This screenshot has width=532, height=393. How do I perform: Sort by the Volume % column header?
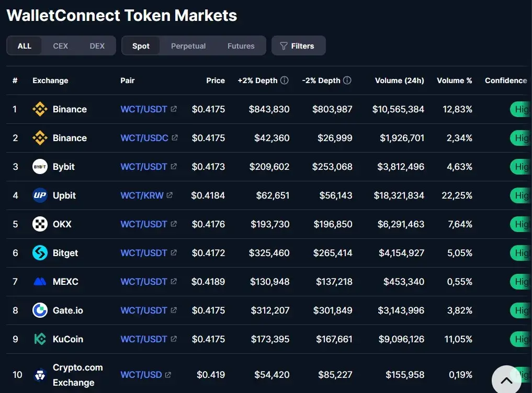point(454,80)
